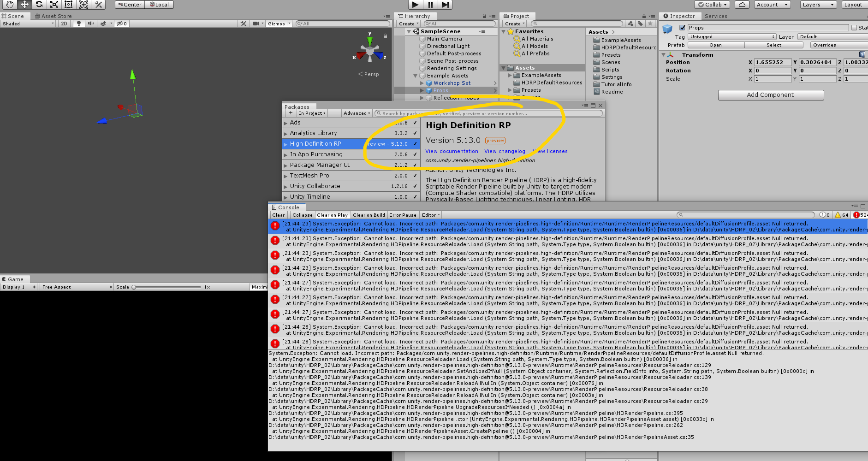Open the View documentation link
Image resolution: width=868 pixels, height=461 pixels.
click(452, 151)
